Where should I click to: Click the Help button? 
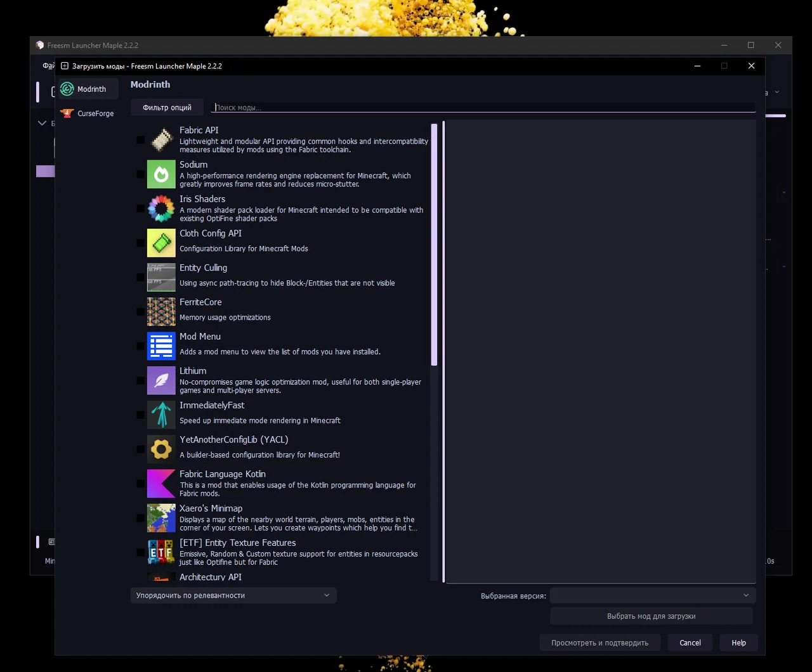click(x=739, y=643)
